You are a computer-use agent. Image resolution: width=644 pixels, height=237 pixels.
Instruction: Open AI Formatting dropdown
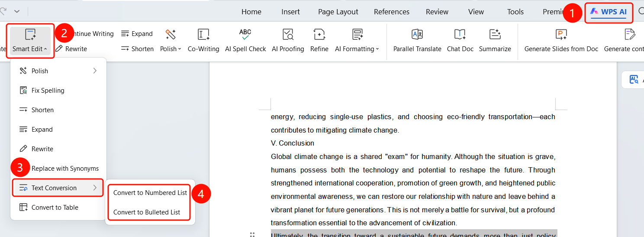[357, 41]
